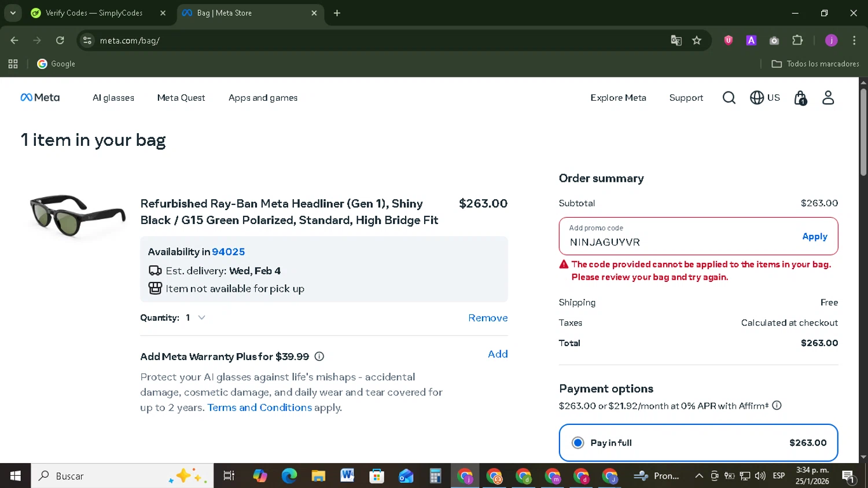The width and height of the screenshot is (868, 488).
Task: Open the Google bookmark
Action: click(56, 64)
